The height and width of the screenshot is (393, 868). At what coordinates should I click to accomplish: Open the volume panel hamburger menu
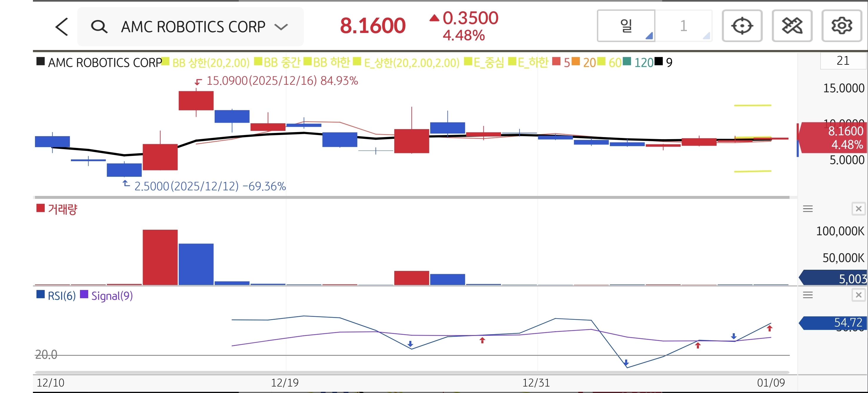click(807, 209)
